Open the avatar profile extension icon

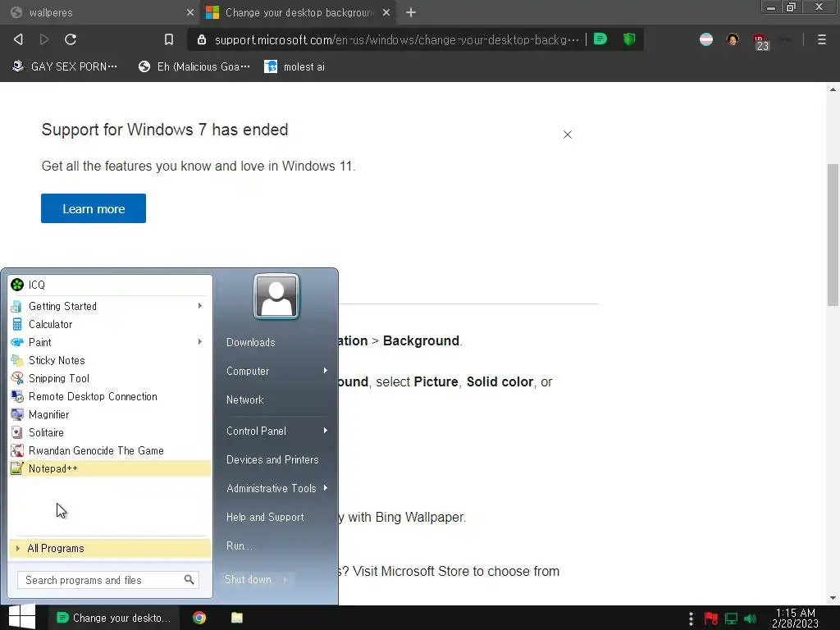point(733,39)
